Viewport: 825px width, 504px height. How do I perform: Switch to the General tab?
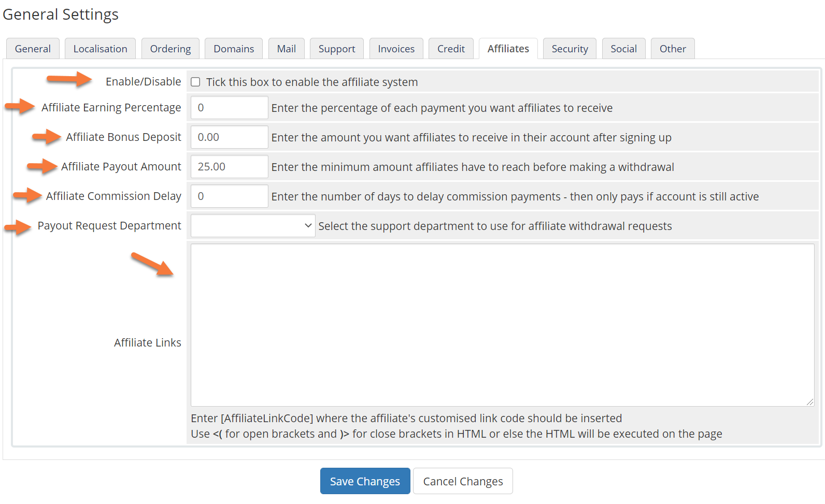(x=33, y=49)
